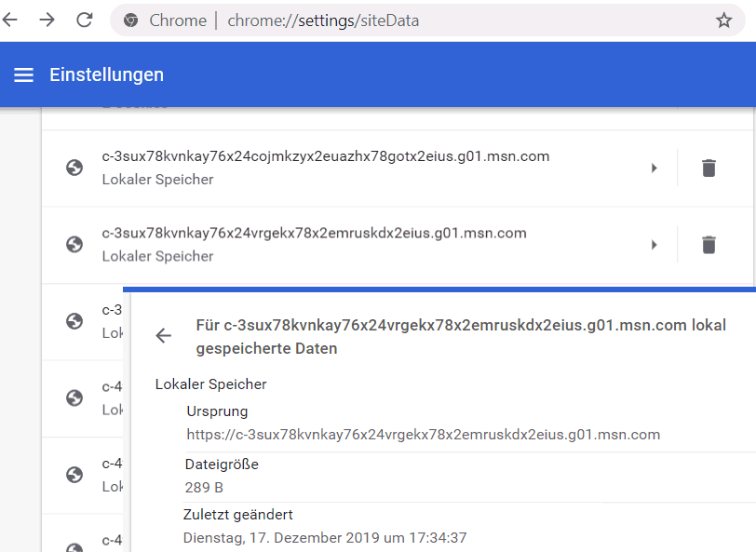The width and height of the screenshot is (756, 552).
Task: Select the file size value 289 B
Action: pos(204,488)
